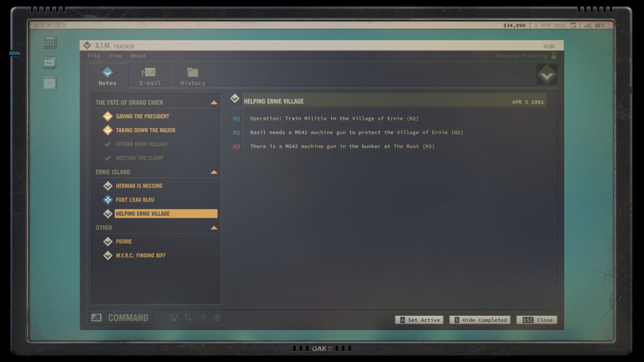This screenshot has width=644, height=362.
Task: Click the large diamond chevron icon top right
Action: point(547,74)
